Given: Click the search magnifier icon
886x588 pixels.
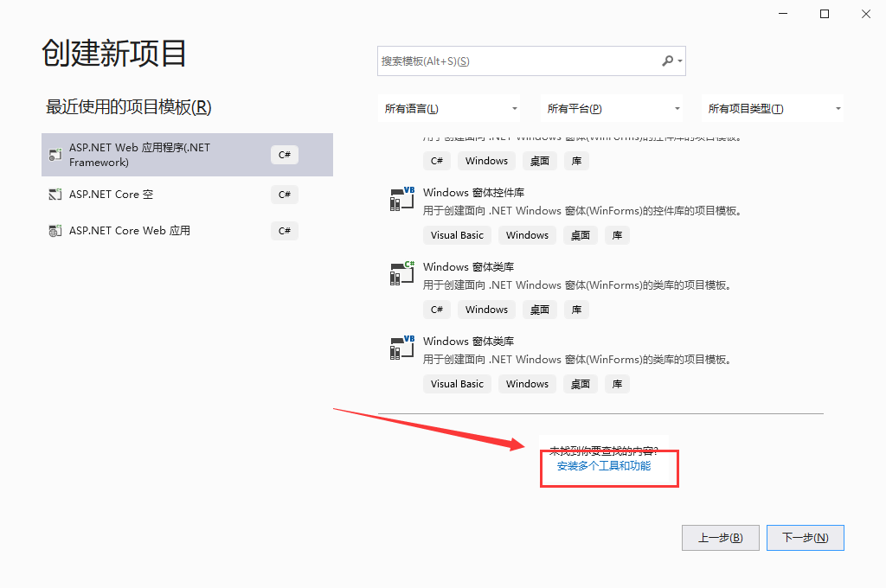Looking at the screenshot, I should tap(667, 61).
